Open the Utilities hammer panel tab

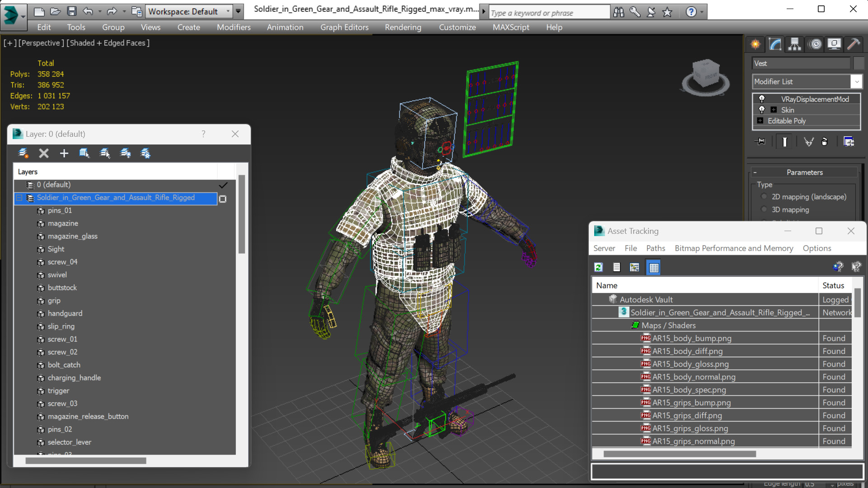[854, 44]
